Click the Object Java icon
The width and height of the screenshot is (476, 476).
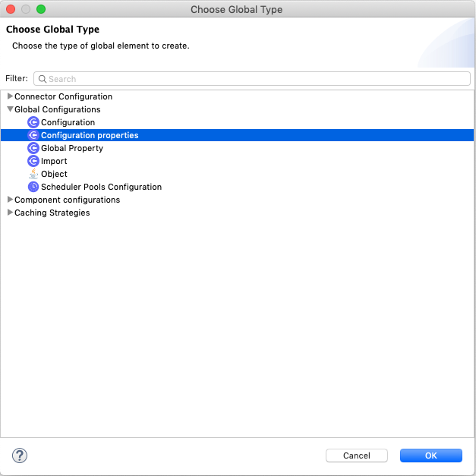(33, 174)
